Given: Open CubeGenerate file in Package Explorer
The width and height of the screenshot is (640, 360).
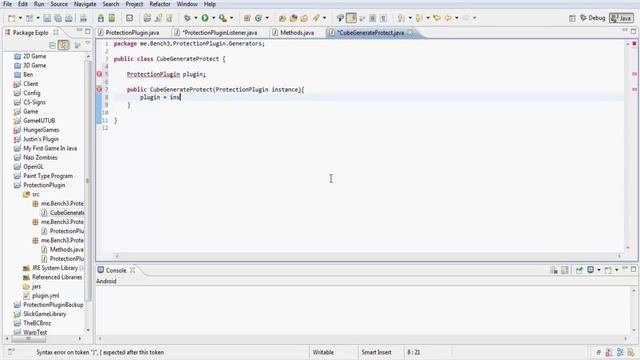Looking at the screenshot, I should [x=67, y=213].
